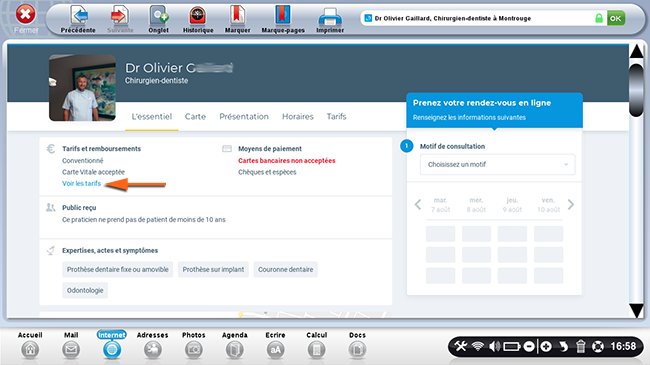Click the 'Prothèse sur implant' tag
This screenshot has height=365, width=650.
click(213, 269)
